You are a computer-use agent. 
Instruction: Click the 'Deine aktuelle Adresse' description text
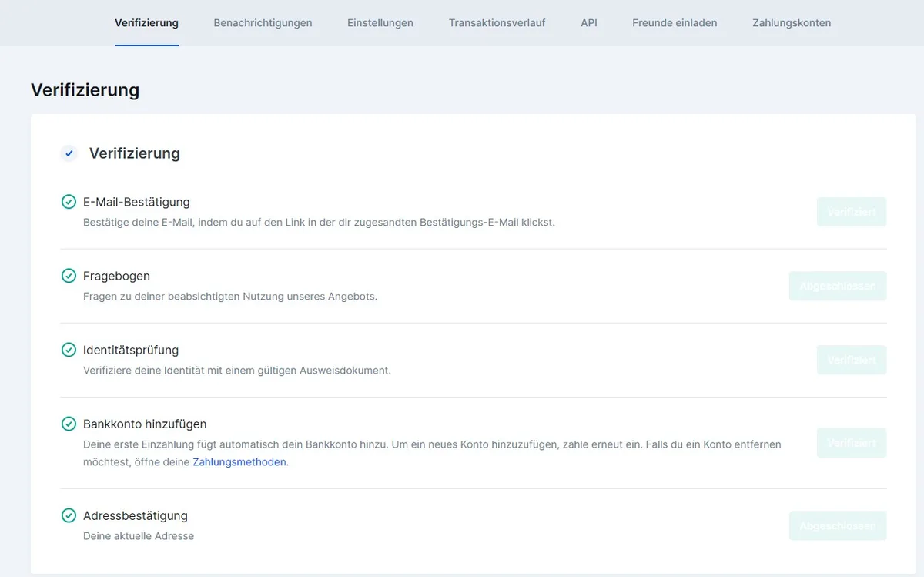(x=139, y=535)
